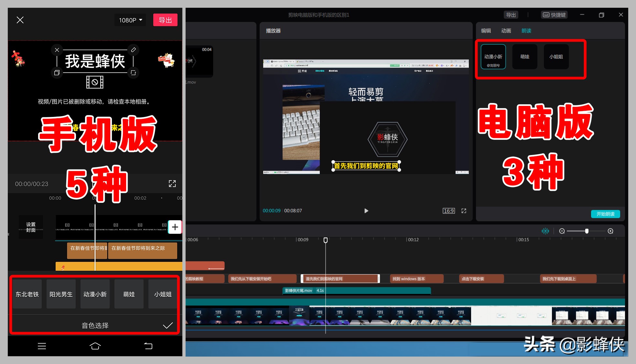Select the 首先我们到剪映的官网 subtitle clip
The height and width of the screenshot is (364, 636).
coord(340,278)
